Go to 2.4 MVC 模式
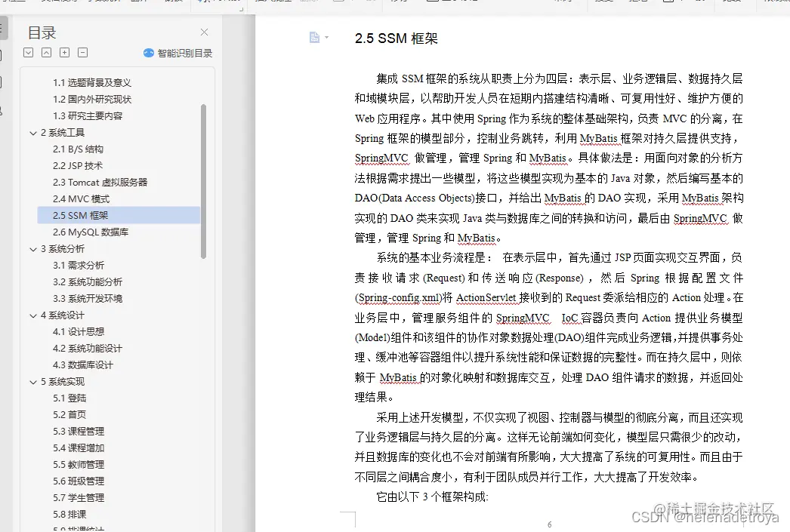The image size is (790, 532). tap(81, 198)
